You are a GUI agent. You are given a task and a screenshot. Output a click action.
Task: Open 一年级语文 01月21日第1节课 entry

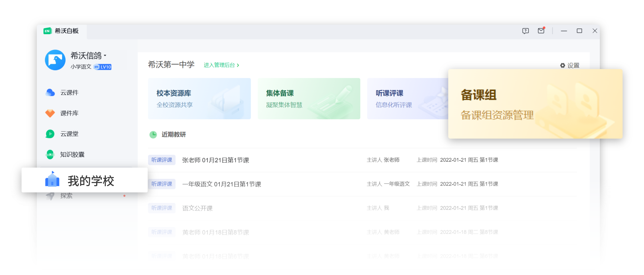[221, 184]
